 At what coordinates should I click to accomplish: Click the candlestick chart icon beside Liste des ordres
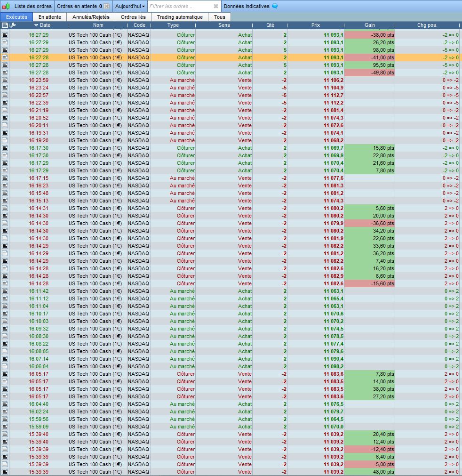(x=6, y=6)
